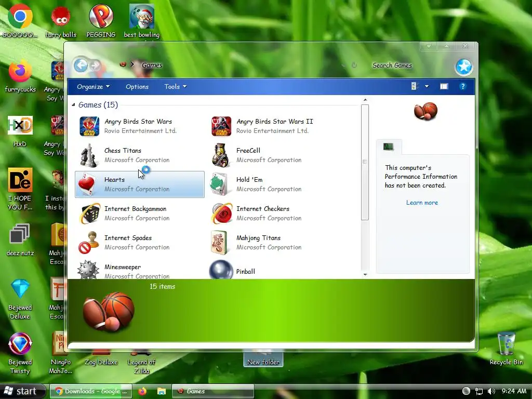The height and width of the screenshot is (399, 532).
Task: Collapse the Games (15) group
Action: [x=73, y=105]
